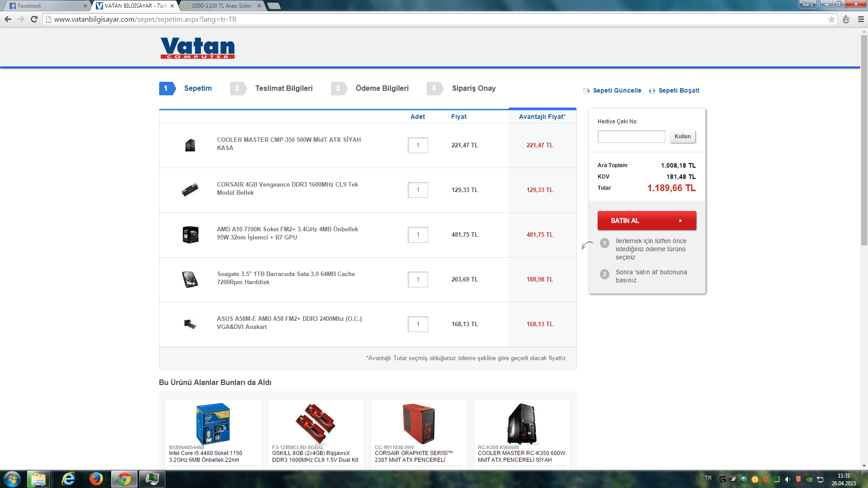Bookmark page with star icon
This screenshot has width=868, height=488.
pyautogui.click(x=831, y=19)
